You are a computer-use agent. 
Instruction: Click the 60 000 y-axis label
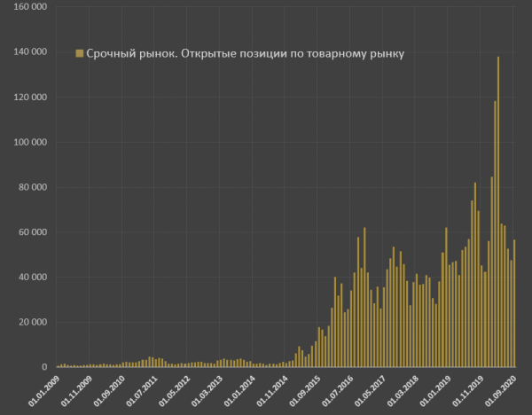tap(33, 232)
